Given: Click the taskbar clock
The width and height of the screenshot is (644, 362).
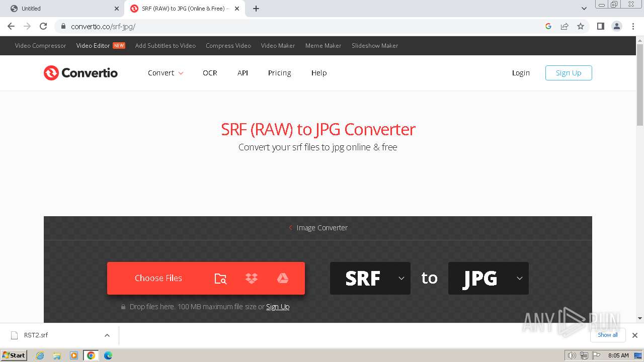Looking at the screenshot, I should (618, 355).
